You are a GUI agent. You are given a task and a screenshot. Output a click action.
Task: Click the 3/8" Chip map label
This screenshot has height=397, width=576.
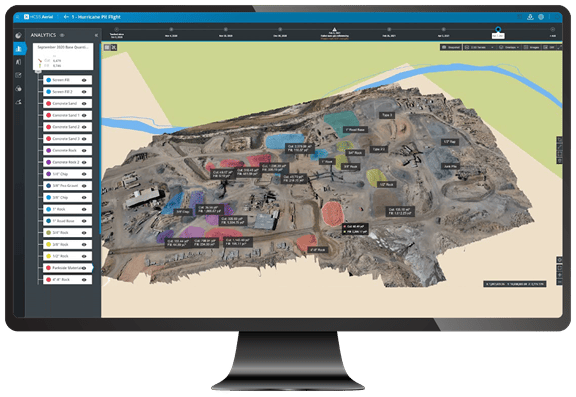pos(183,212)
